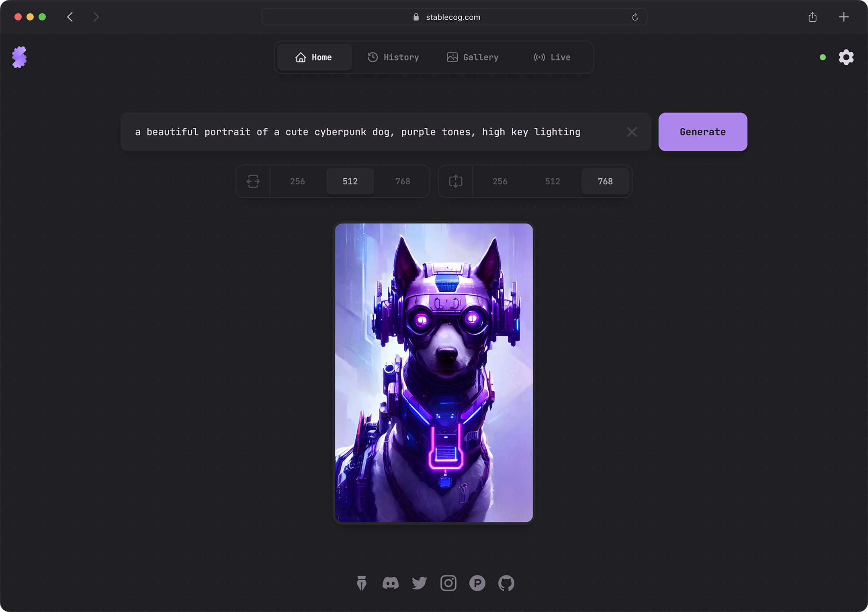Click the Stablecog logo icon
Screen dimensions: 868x612
pyautogui.click(x=19, y=57)
